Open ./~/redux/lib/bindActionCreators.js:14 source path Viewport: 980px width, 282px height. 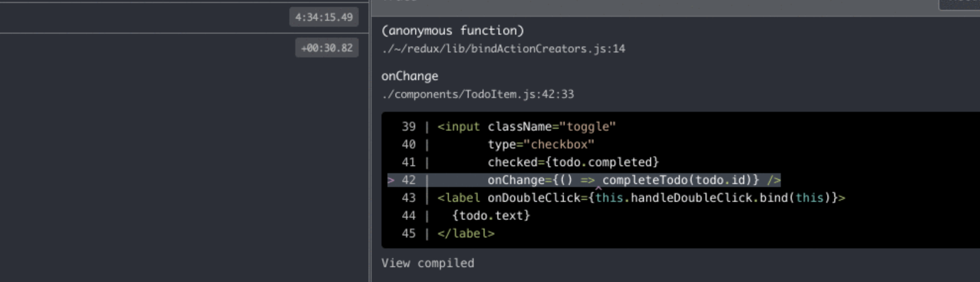click(503, 49)
